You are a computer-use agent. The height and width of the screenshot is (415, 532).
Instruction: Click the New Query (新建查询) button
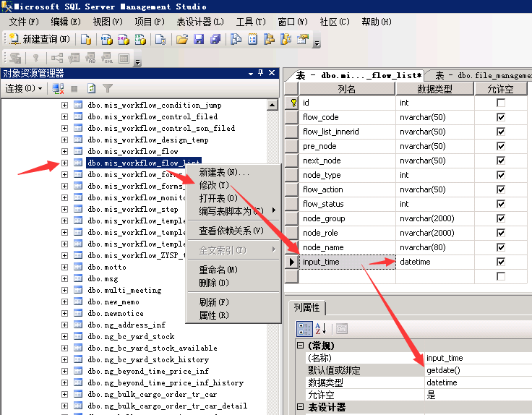40,39
